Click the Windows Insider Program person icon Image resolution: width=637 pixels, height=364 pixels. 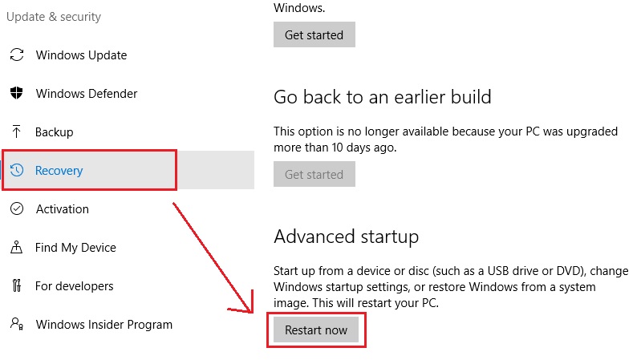point(16,325)
